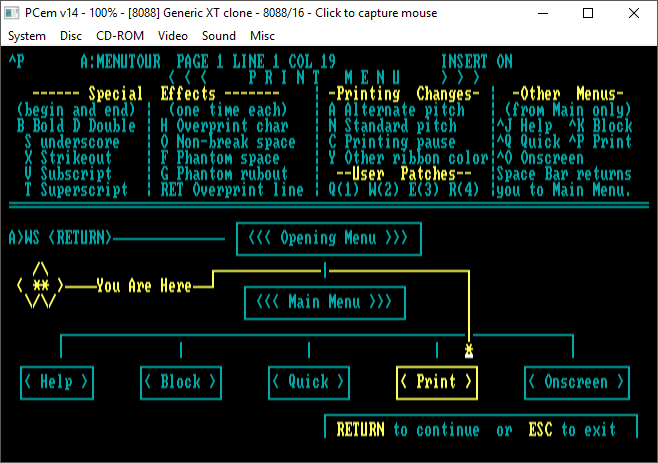
Task: Close the PCem window
Action: [634, 13]
